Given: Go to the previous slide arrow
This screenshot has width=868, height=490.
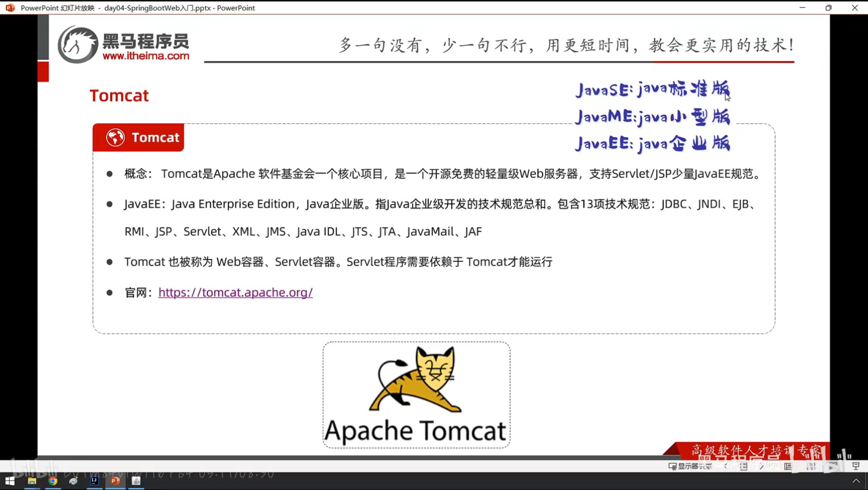Looking at the screenshot, I should [726, 466].
